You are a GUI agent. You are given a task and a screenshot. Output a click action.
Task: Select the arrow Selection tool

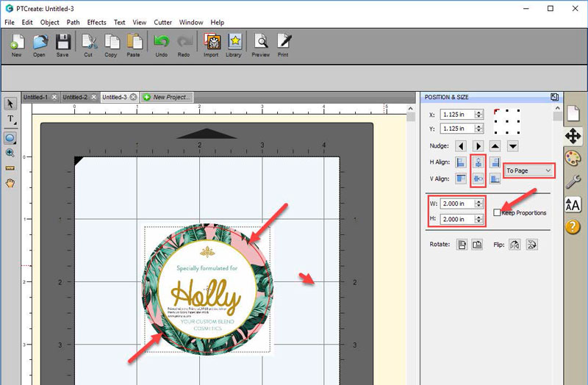[x=10, y=104]
